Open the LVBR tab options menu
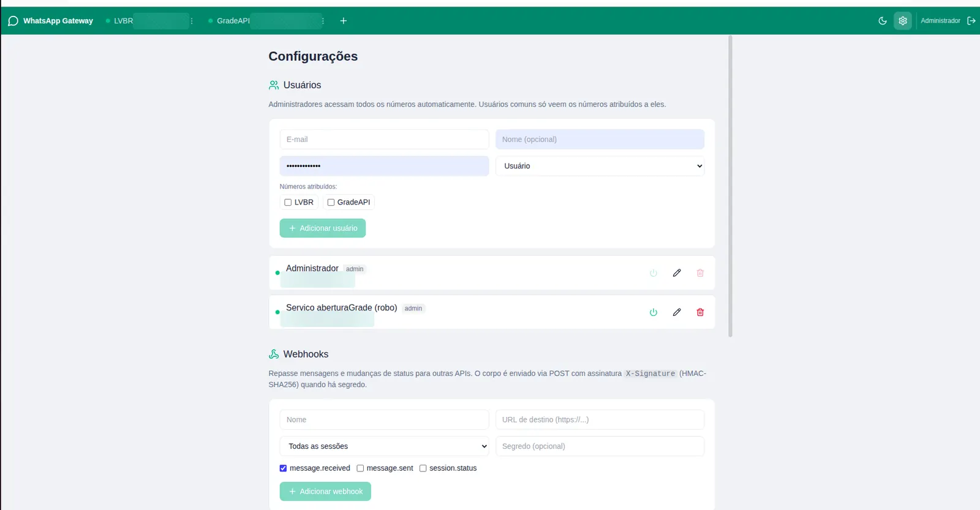Image resolution: width=980 pixels, height=510 pixels. tap(192, 21)
